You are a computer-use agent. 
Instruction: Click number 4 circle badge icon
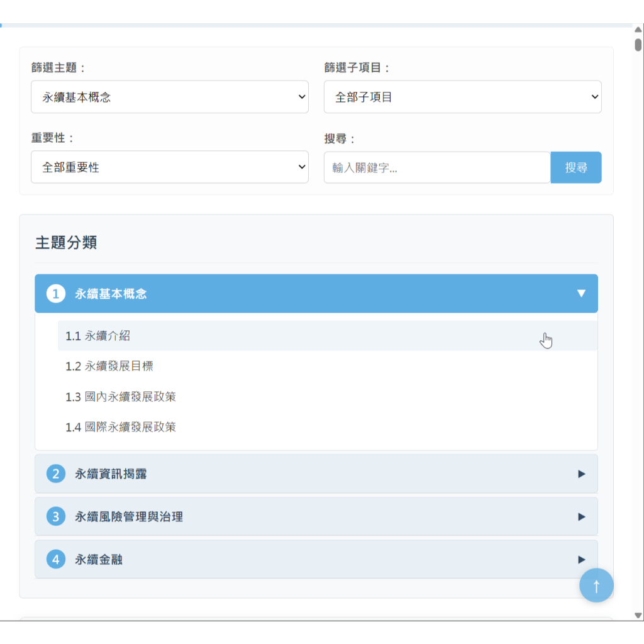56,559
